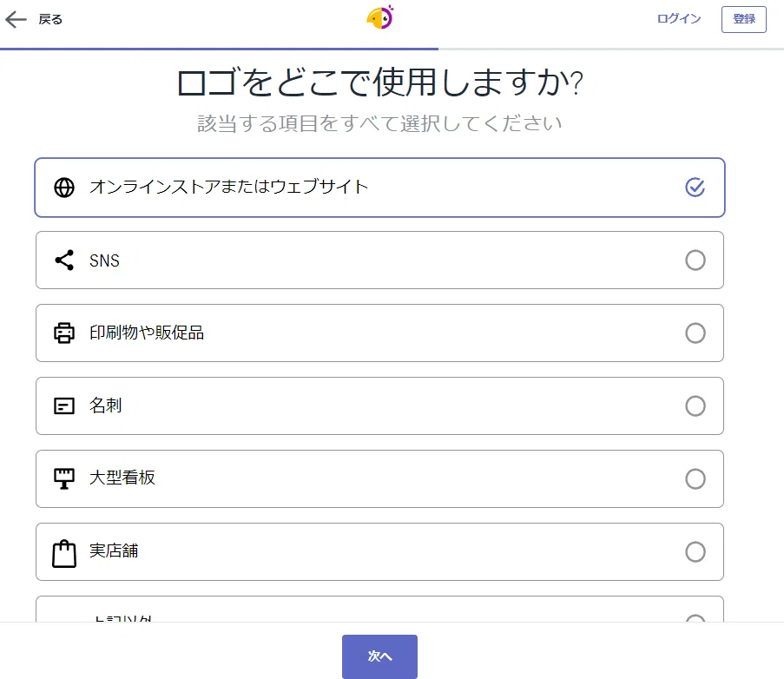
Task: Click the 次へ next button
Action: [379, 656]
